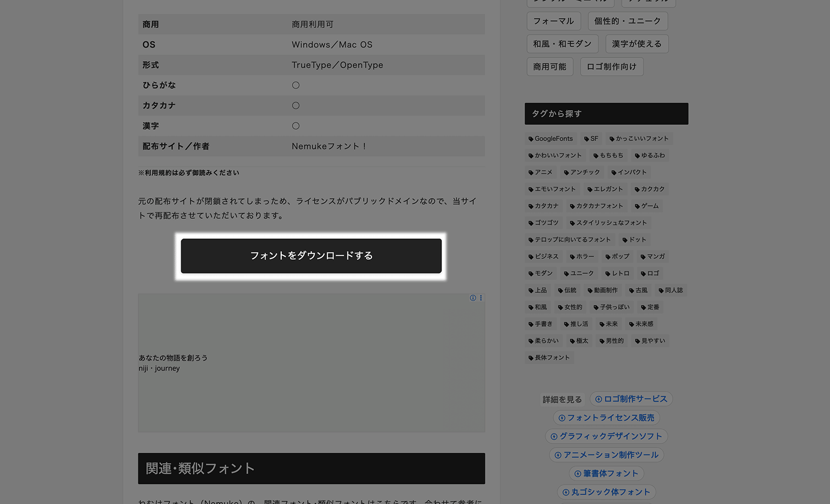This screenshot has width=830, height=504.
Task: Select the GoogleFonts tag
Action: [550, 139]
